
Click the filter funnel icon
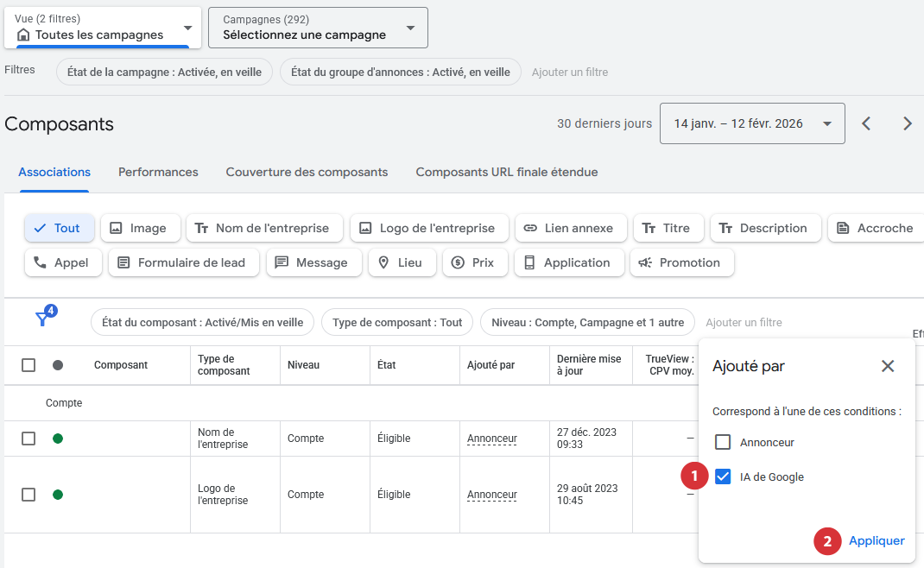(x=42, y=319)
